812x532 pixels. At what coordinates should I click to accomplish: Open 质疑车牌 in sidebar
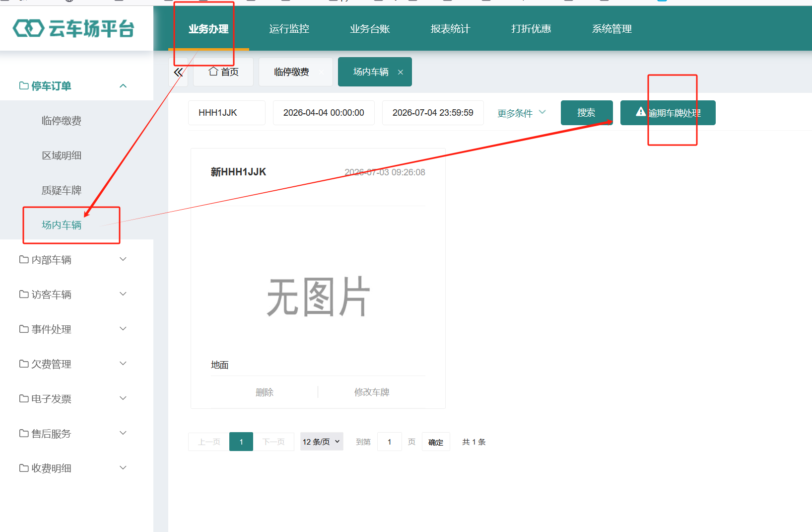[62, 190]
